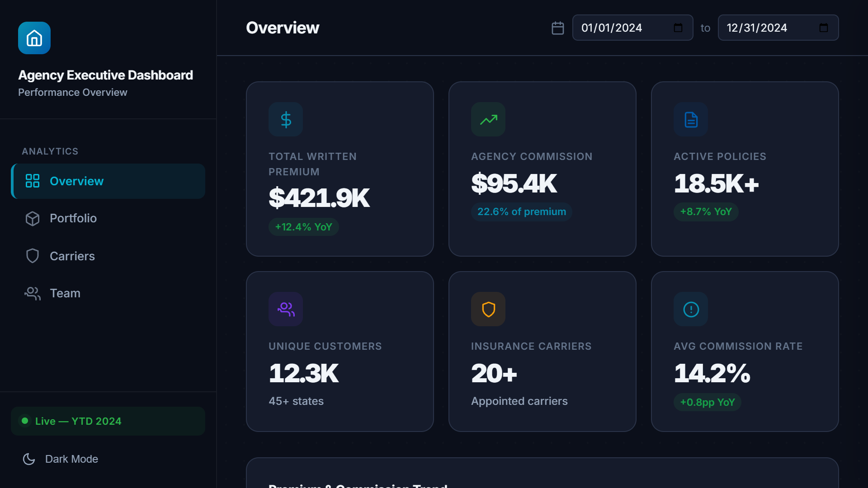
Task: Click the +12.4% YoY badge on premium card
Action: (x=303, y=227)
